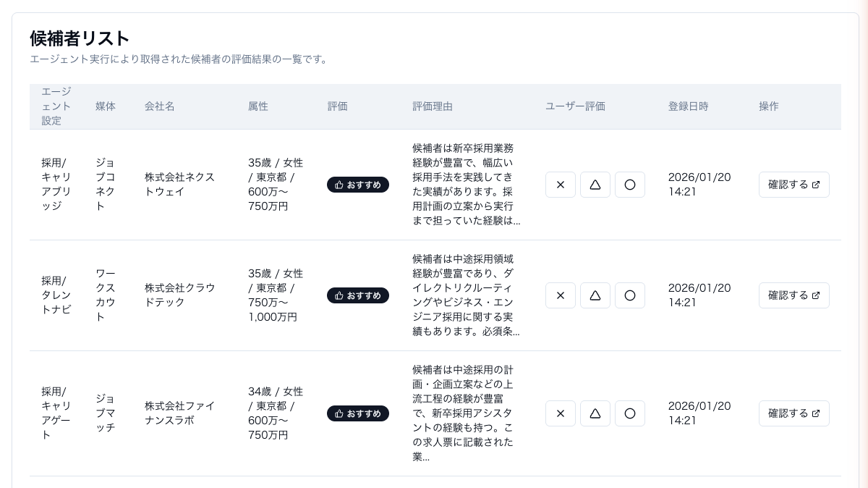Open 確認する link for ファイナンスラボ candidate
Viewport: 868px width, 488px height.
click(x=794, y=413)
